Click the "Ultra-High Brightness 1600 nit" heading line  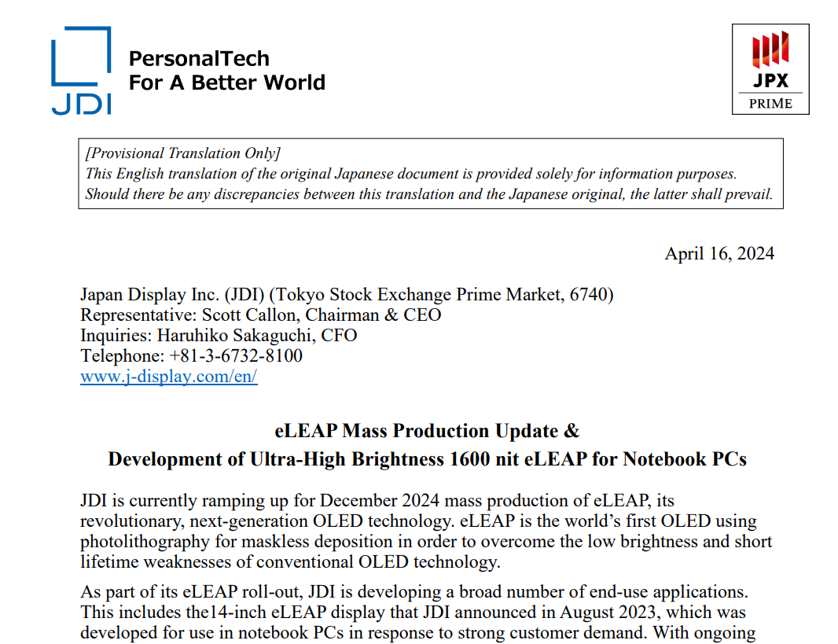point(427,459)
